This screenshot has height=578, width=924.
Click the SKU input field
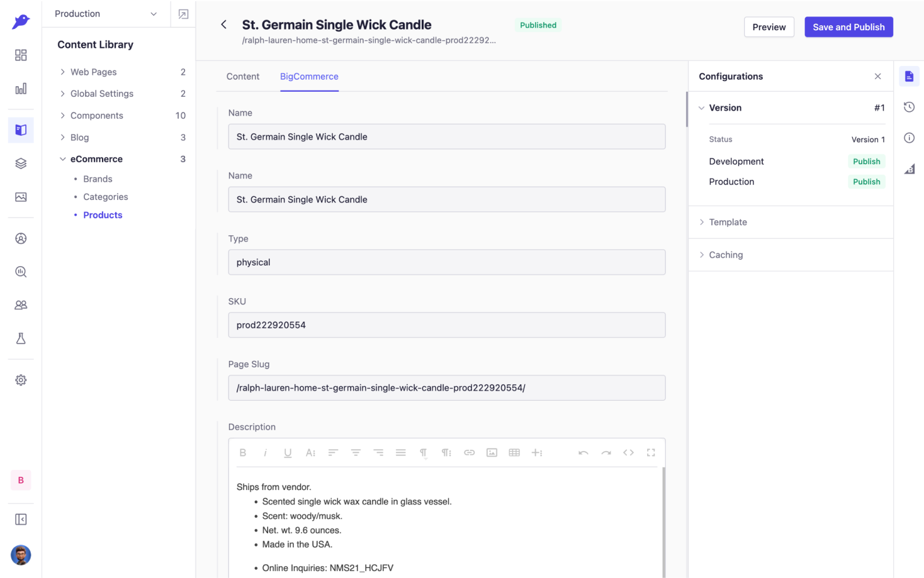(x=447, y=325)
